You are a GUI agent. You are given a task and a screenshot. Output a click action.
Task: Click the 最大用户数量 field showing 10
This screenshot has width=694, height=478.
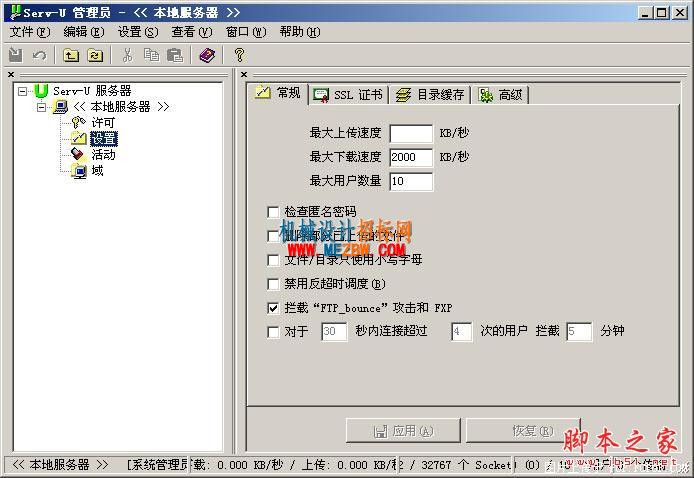pos(411,181)
